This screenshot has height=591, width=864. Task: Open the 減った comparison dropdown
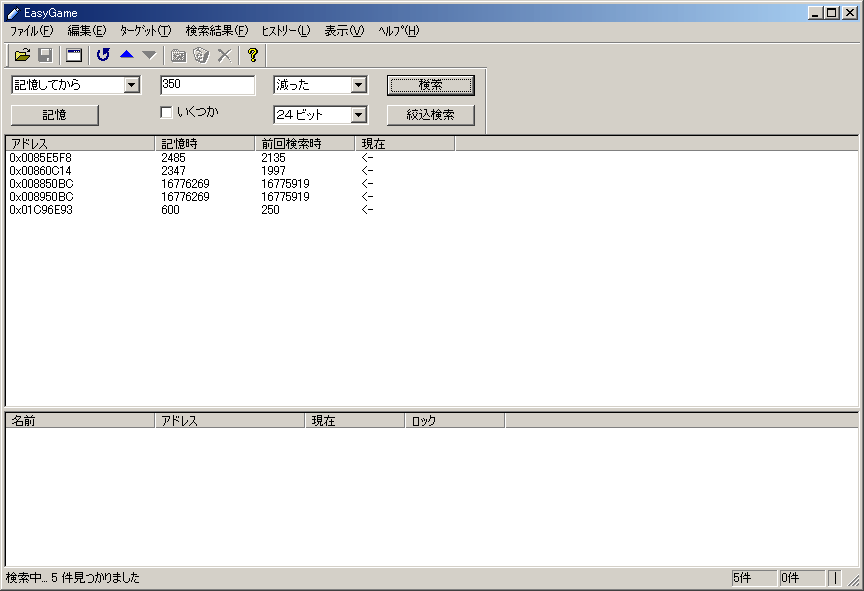pos(359,85)
